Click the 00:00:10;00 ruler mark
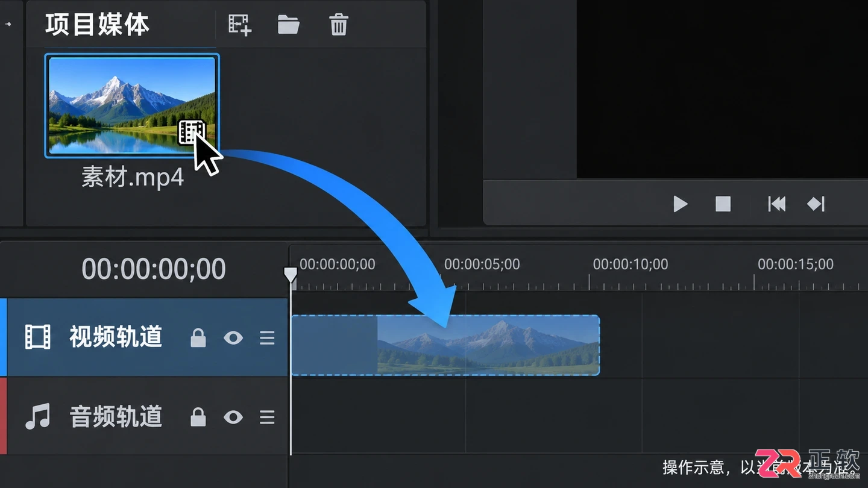This screenshot has height=488, width=868. click(630, 264)
